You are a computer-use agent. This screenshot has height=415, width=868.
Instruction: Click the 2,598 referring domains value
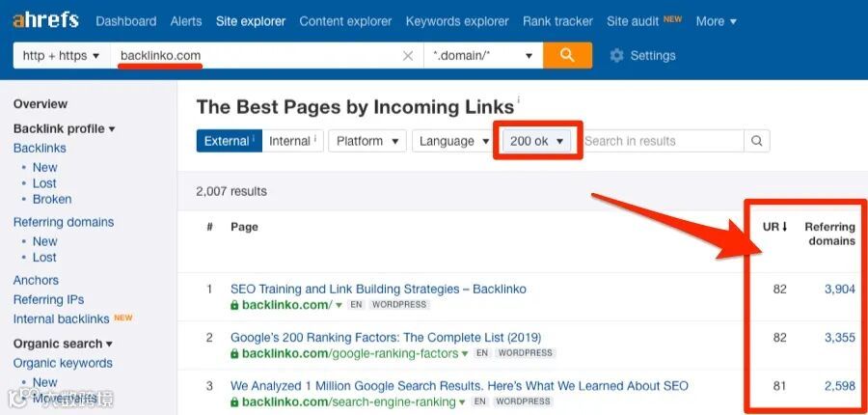(x=840, y=386)
